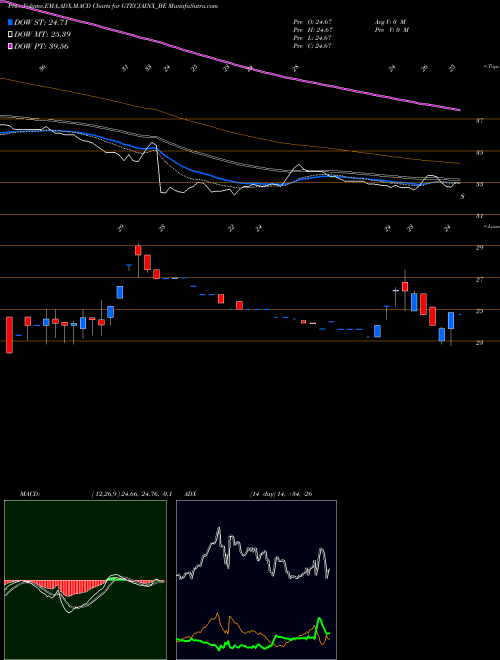The image size is (500, 660).
Task: Open the MACD histogram chart panel
Action: (85, 580)
